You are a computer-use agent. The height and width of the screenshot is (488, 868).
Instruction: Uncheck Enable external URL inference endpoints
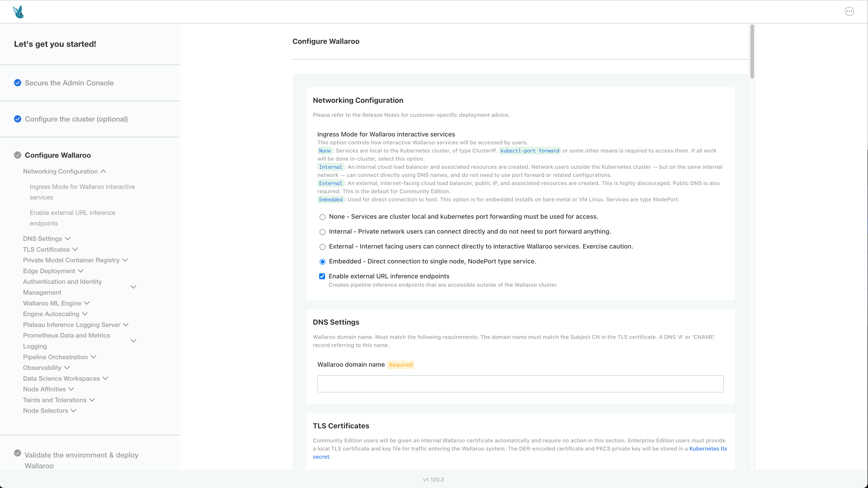click(322, 277)
